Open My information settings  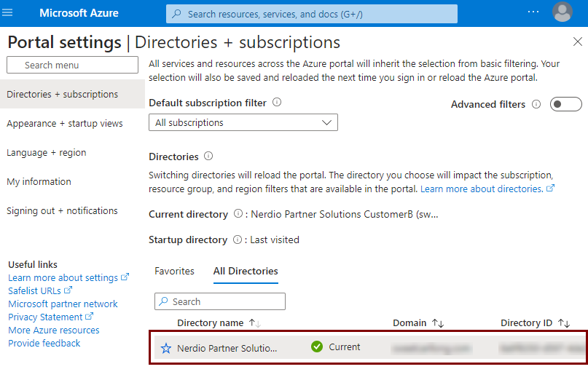39,182
